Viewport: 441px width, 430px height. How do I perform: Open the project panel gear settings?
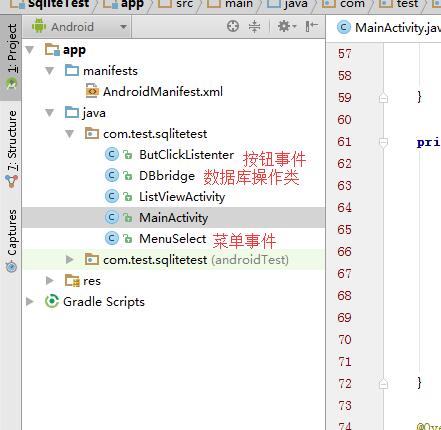pyautogui.click(x=287, y=26)
